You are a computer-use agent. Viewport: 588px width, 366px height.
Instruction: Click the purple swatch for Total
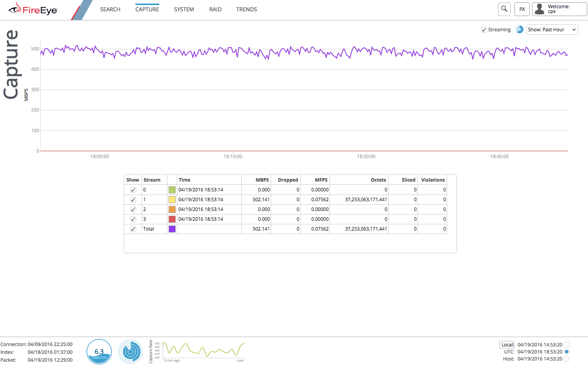172,229
